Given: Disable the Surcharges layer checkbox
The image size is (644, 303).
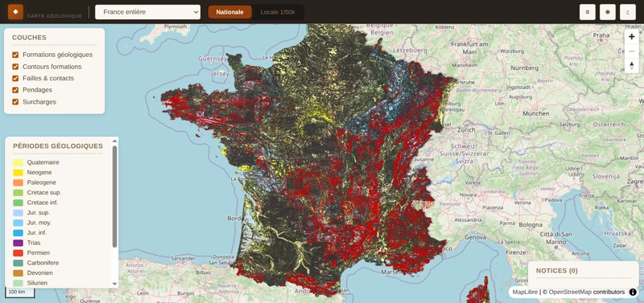Looking at the screenshot, I should click(x=15, y=102).
